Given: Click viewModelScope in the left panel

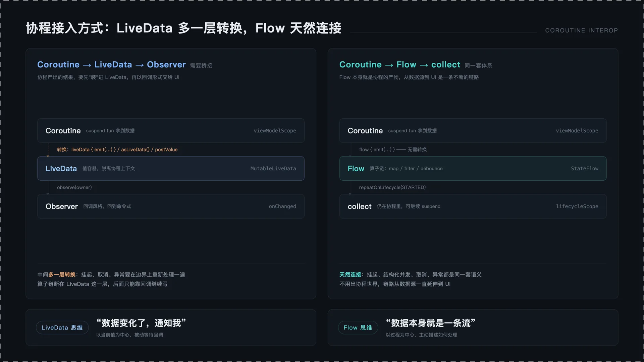Looking at the screenshot, I should (x=275, y=131).
